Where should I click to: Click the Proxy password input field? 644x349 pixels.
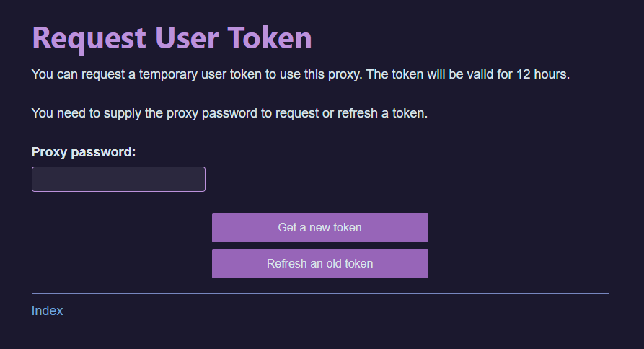118,180
